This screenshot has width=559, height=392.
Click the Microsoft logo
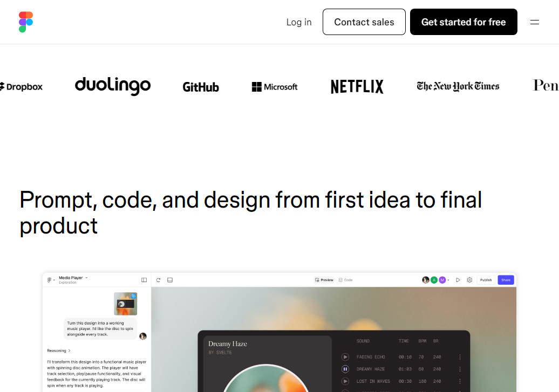pos(275,87)
